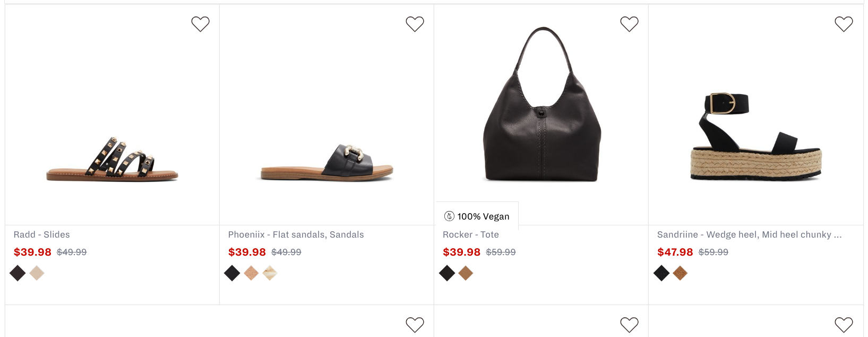Click the vegan badge icon on Rocker Tote
This screenshot has height=337, width=868.
click(x=449, y=216)
